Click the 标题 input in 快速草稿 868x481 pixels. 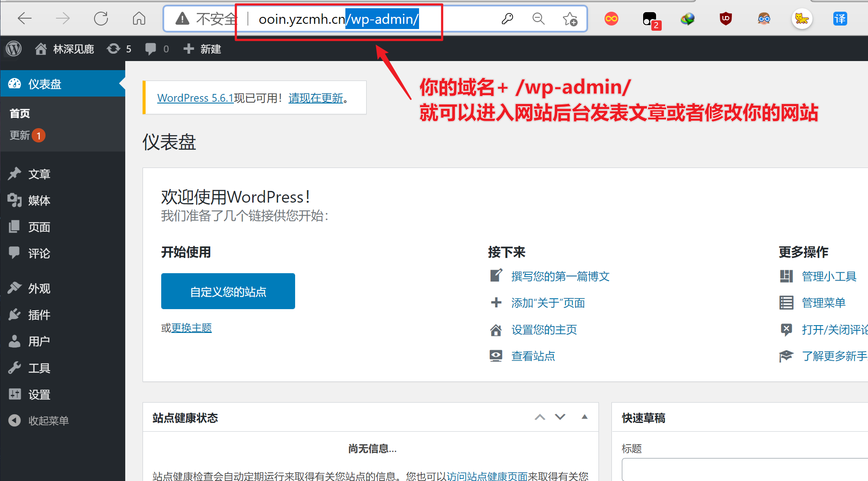tap(745, 469)
